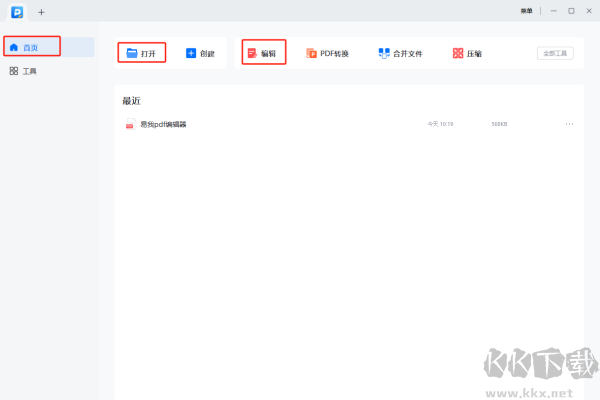Click the 568KB file size

[499, 124]
